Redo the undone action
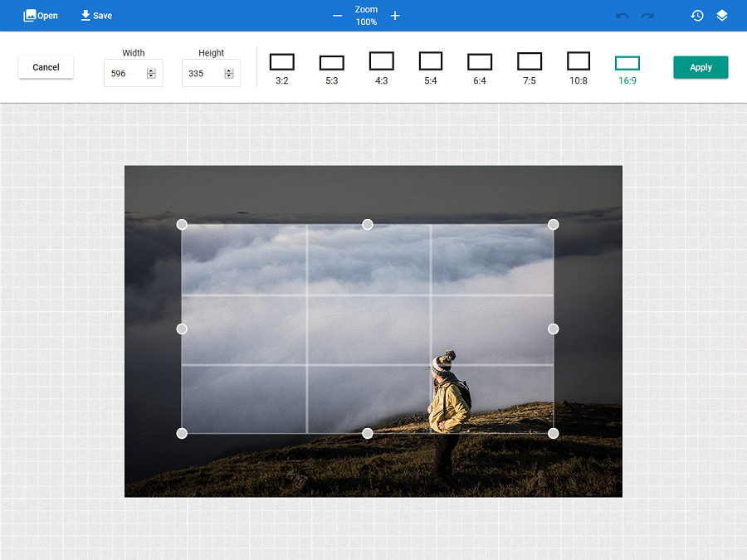Screen dimensions: 747x560 647,15
